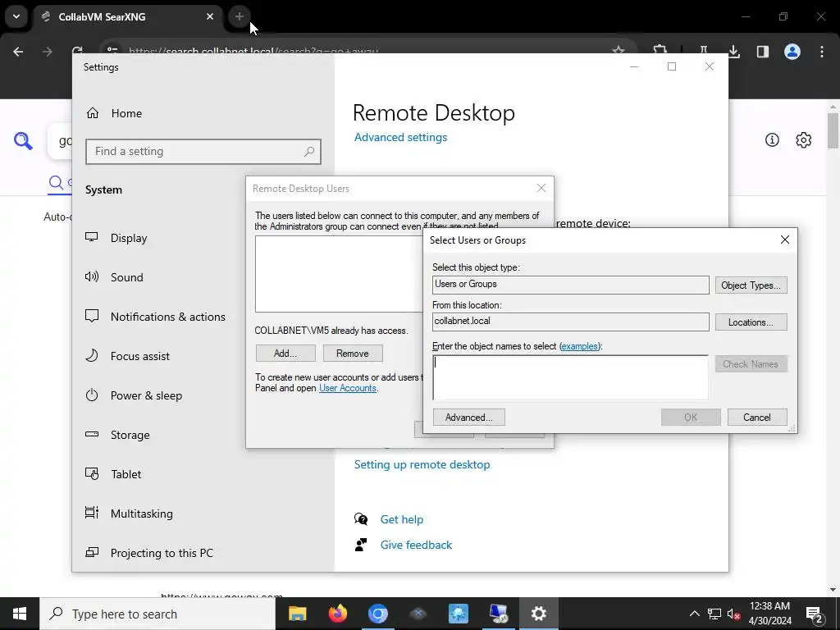
Task: Click Object Types button in Select Users dialog
Action: point(751,285)
